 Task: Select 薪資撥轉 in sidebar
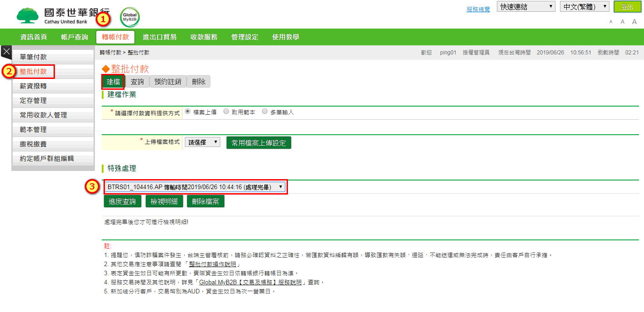[53, 86]
